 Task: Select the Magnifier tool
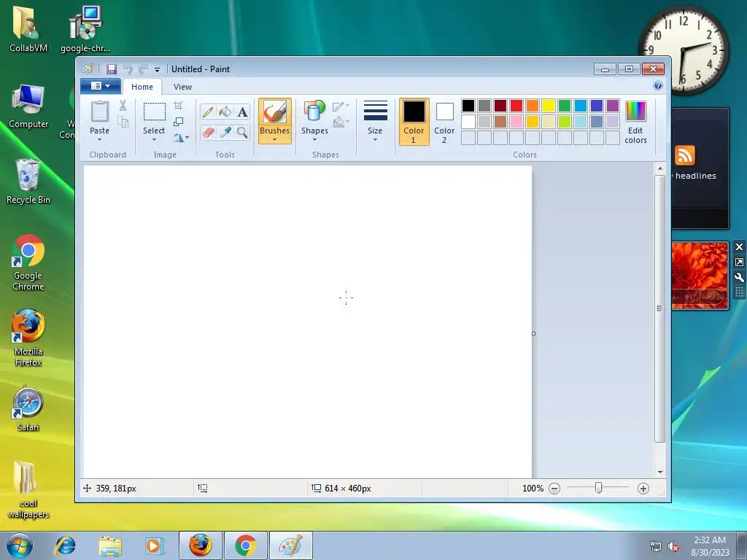tap(242, 132)
